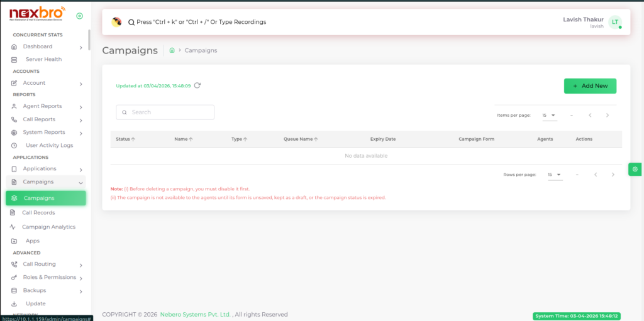This screenshot has width=644, height=321.
Task: Click the sidebar vertical scrollbar
Action: coord(89,41)
